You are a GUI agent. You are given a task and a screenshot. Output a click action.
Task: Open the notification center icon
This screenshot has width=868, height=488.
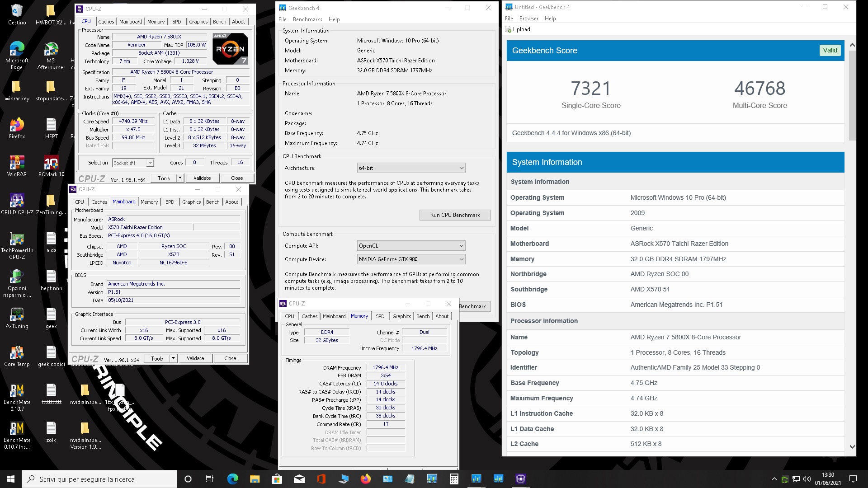[853, 479]
